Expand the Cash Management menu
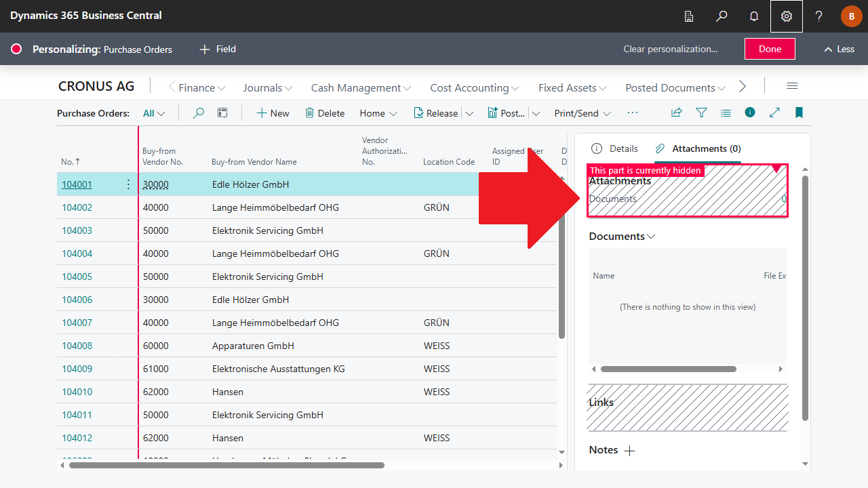 click(x=361, y=87)
